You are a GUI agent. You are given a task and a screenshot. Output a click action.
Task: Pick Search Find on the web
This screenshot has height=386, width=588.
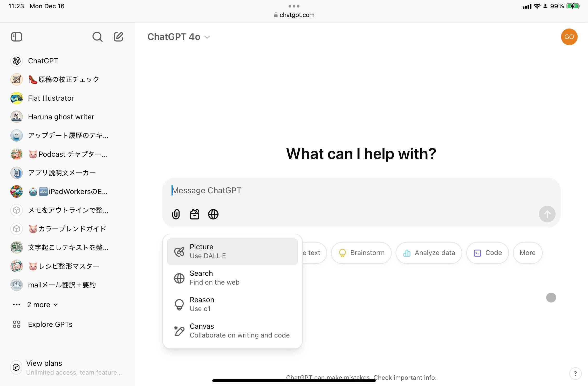(x=232, y=278)
